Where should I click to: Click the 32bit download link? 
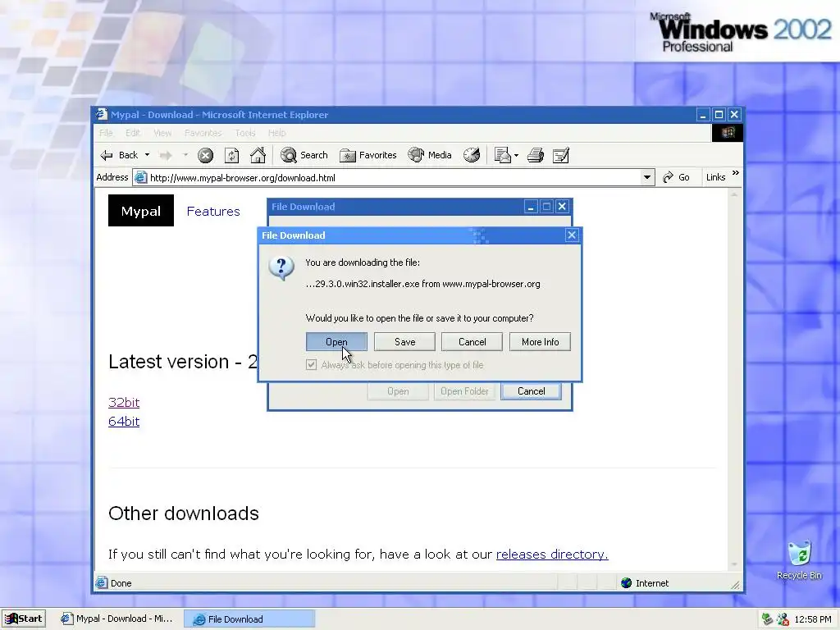(x=124, y=402)
